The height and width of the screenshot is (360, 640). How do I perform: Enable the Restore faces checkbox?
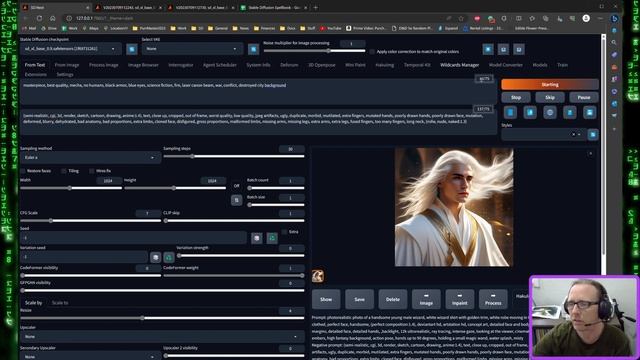[x=23, y=171]
